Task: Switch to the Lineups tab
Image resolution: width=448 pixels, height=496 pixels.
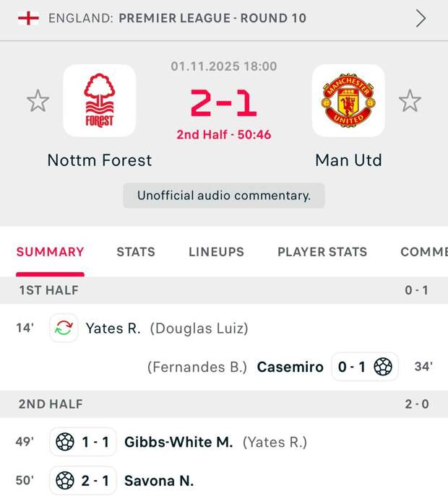Action: point(216,252)
